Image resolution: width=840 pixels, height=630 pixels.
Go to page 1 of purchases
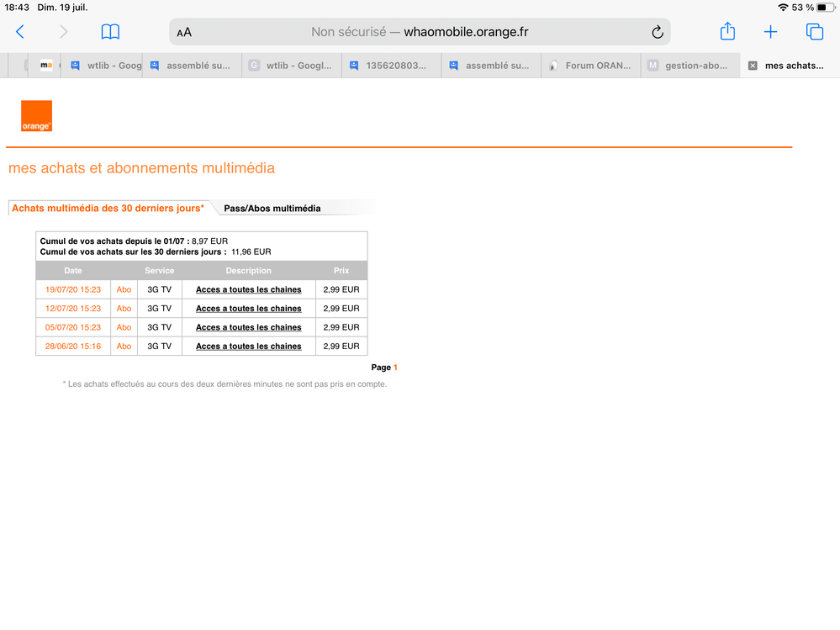(x=395, y=368)
